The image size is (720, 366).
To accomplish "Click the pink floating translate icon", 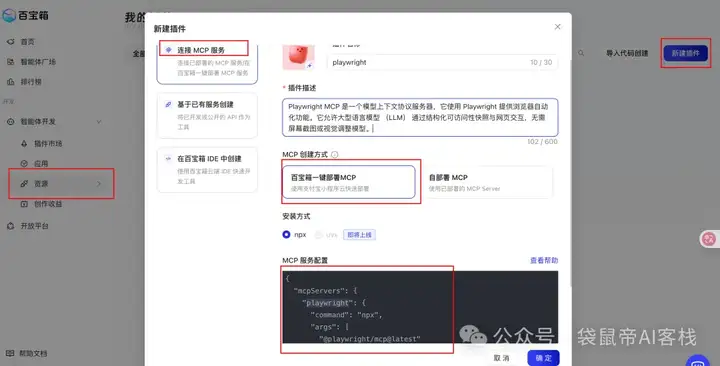I will [709, 239].
